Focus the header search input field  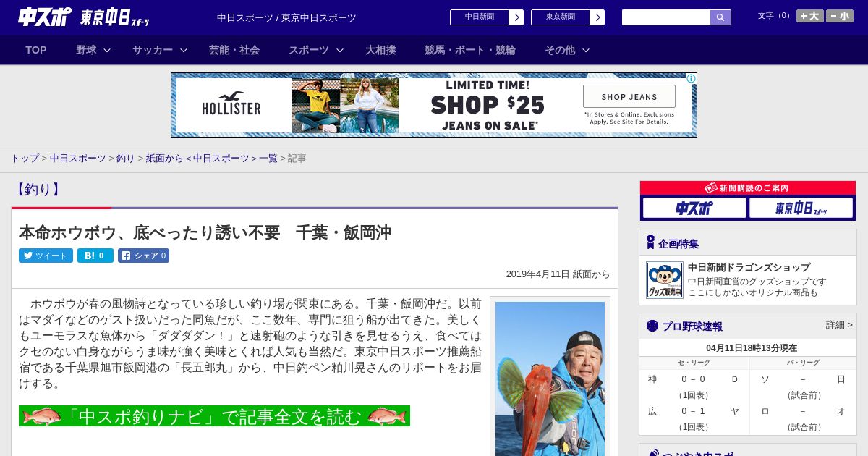[x=666, y=17]
